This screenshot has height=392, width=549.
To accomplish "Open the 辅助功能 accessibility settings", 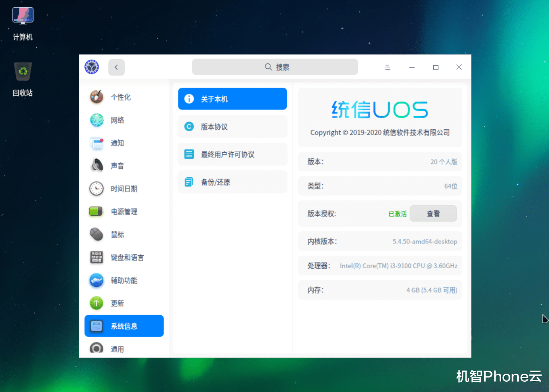I will [x=124, y=280].
